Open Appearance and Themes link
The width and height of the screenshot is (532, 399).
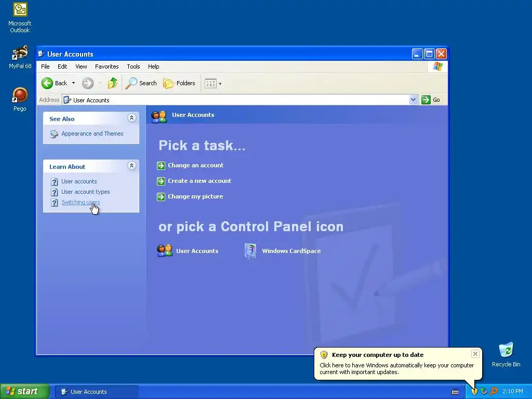pos(92,134)
